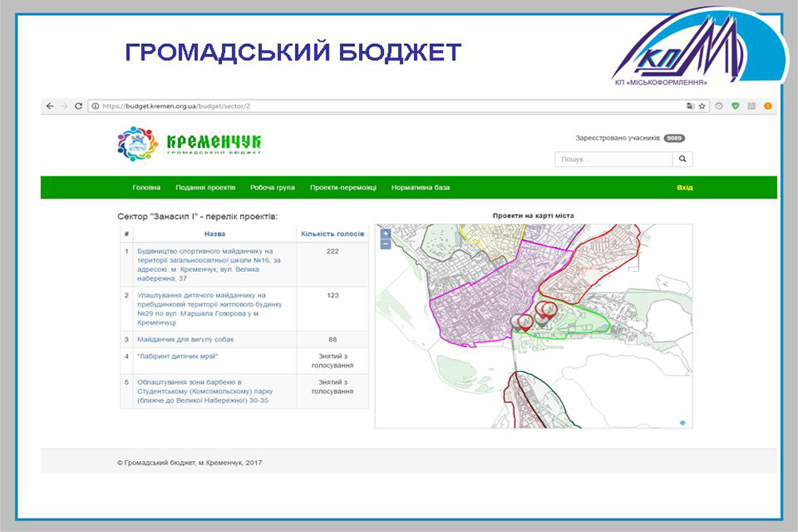Open the Головна menu item
Image resolution: width=798 pixels, height=532 pixels.
point(146,187)
